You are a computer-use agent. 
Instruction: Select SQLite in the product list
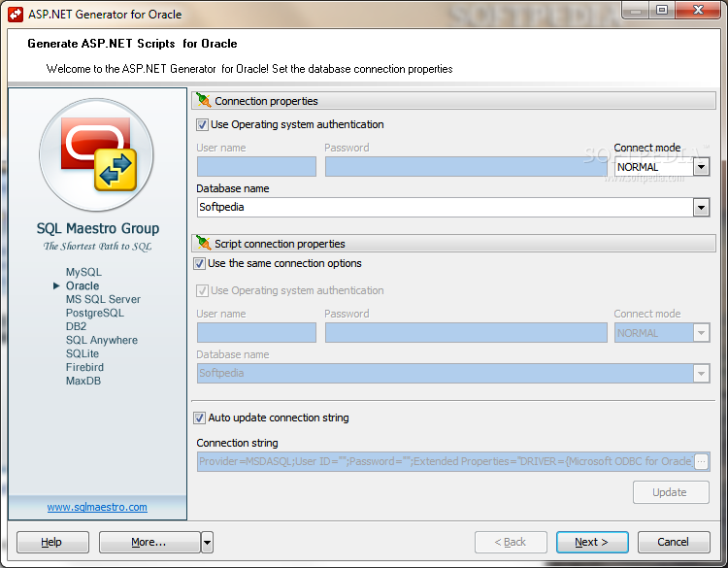[x=83, y=353]
